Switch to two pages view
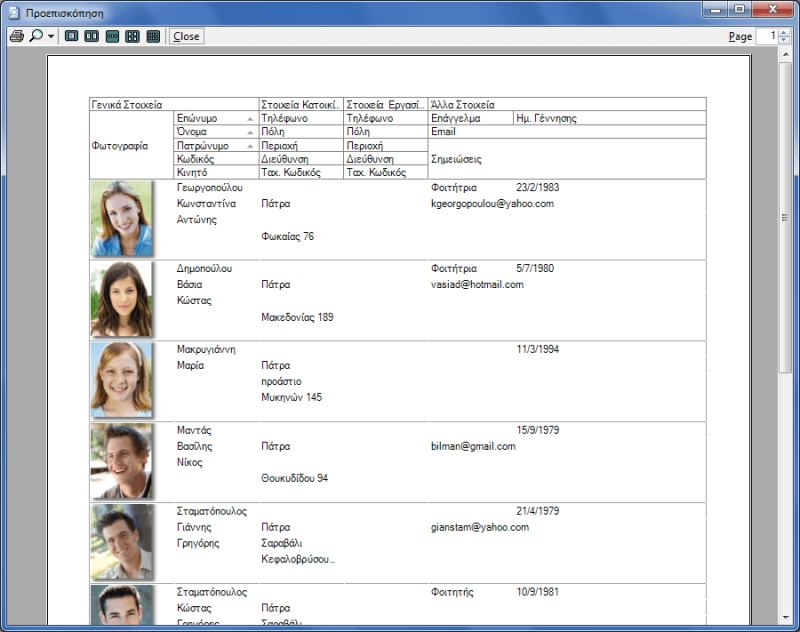The width and height of the screenshot is (800, 632). click(x=91, y=36)
